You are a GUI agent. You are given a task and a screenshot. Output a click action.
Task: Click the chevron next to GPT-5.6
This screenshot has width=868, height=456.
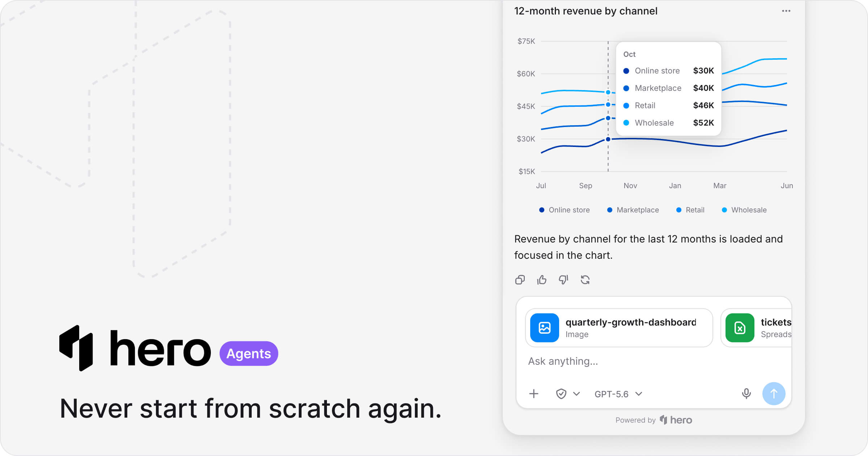(639, 394)
